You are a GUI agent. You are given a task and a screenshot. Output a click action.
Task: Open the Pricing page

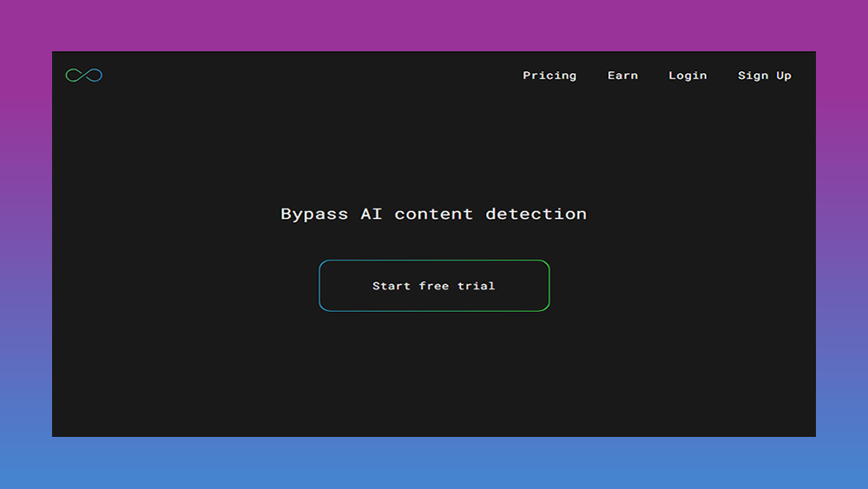(x=549, y=76)
